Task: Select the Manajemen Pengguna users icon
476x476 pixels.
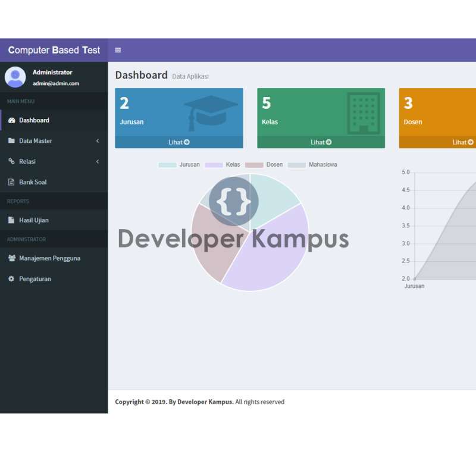Action: 13,258
